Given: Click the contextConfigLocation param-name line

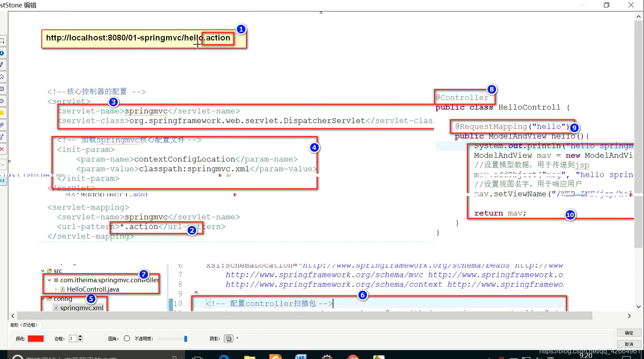Looking at the screenshot, I should click(187, 159).
